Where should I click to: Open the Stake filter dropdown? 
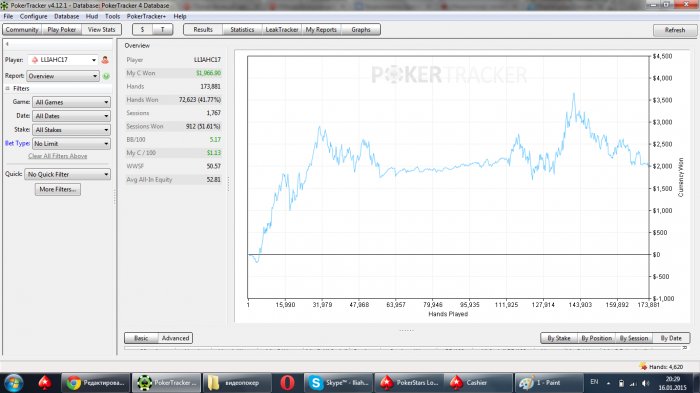point(71,130)
